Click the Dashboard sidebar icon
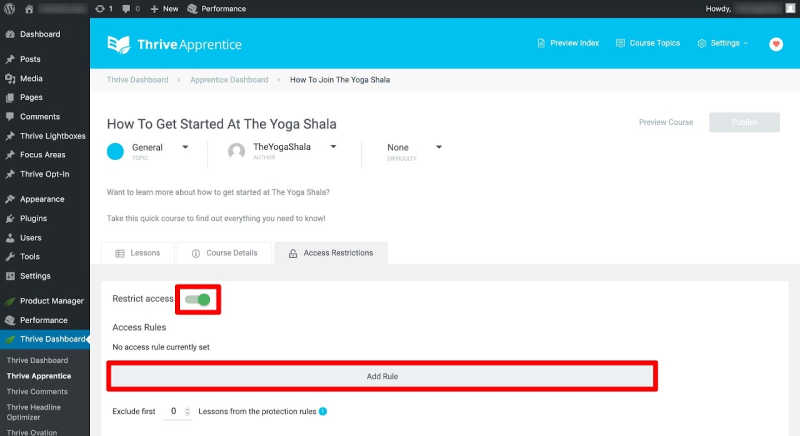 pyautogui.click(x=10, y=34)
